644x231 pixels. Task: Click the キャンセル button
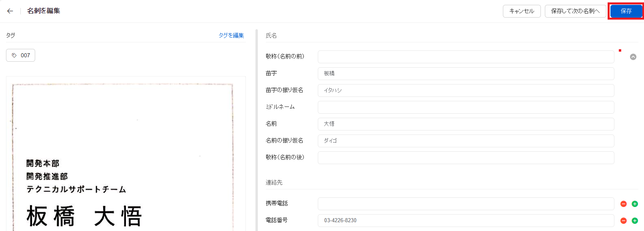(x=522, y=11)
